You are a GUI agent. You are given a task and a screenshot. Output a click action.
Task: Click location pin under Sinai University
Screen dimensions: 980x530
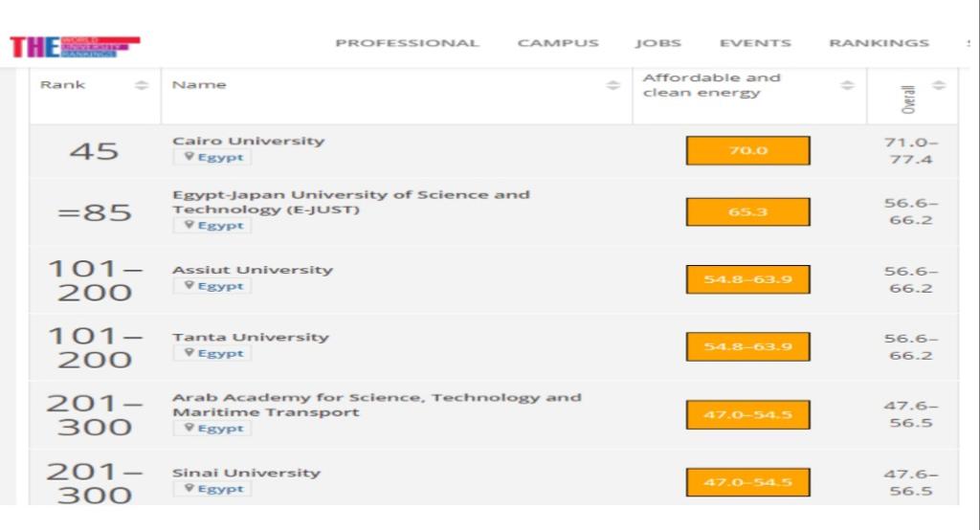[189, 488]
